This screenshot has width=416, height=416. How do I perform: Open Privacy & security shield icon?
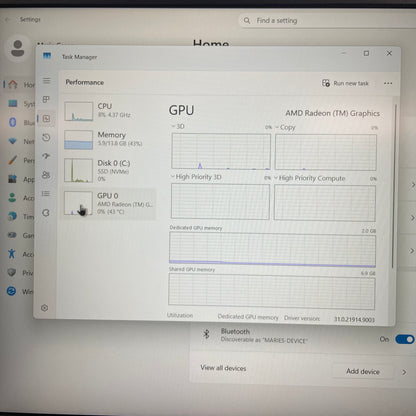[x=12, y=273]
